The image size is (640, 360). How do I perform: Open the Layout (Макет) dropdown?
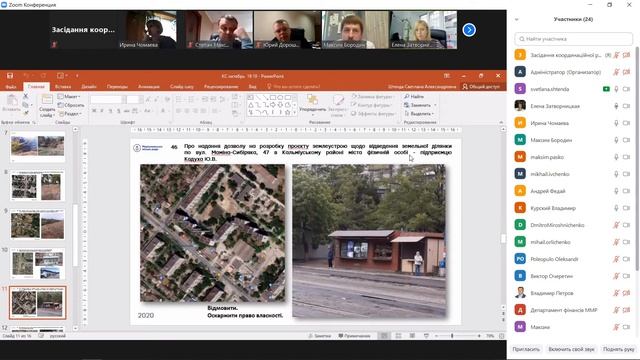tap(69, 97)
